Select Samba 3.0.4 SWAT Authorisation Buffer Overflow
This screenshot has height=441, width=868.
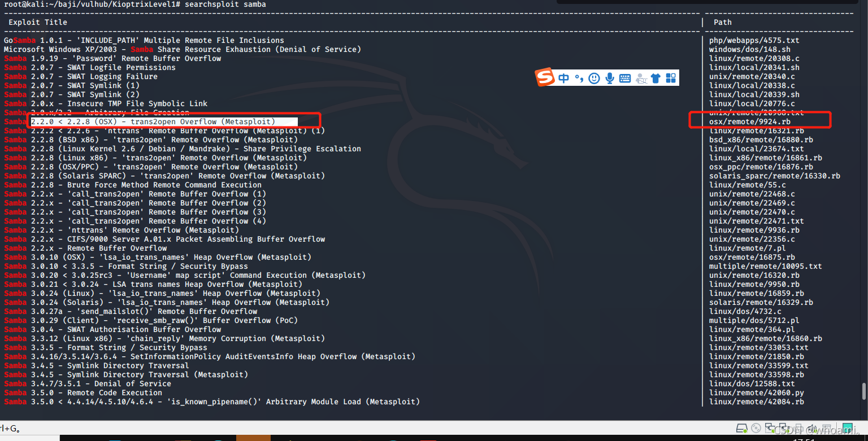pos(112,329)
